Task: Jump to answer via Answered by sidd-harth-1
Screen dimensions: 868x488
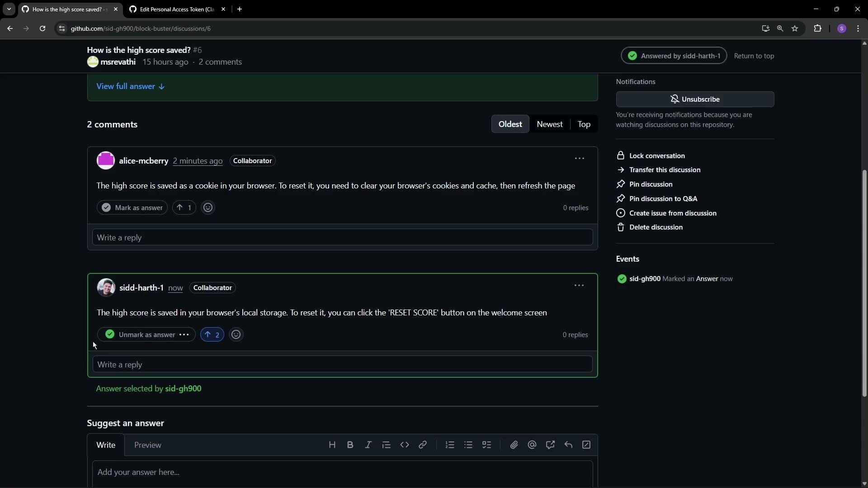Action: click(674, 56)
